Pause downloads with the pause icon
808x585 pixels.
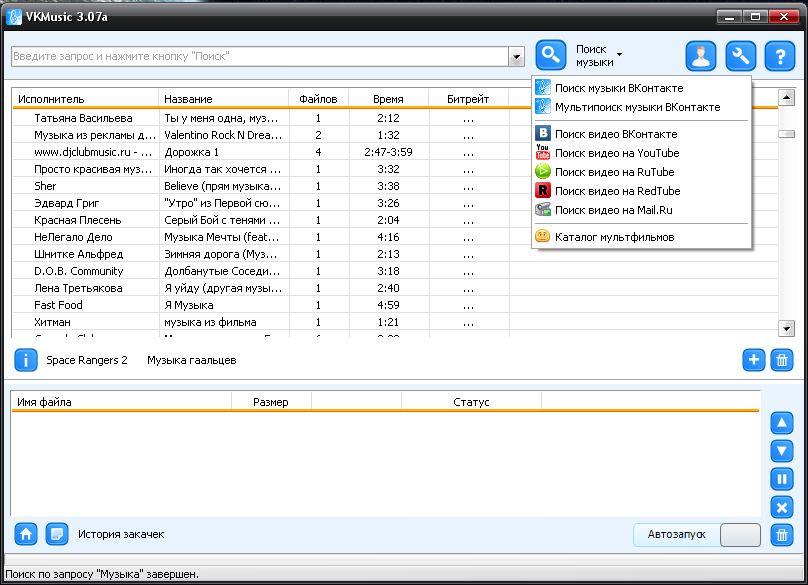coord(782,479)
